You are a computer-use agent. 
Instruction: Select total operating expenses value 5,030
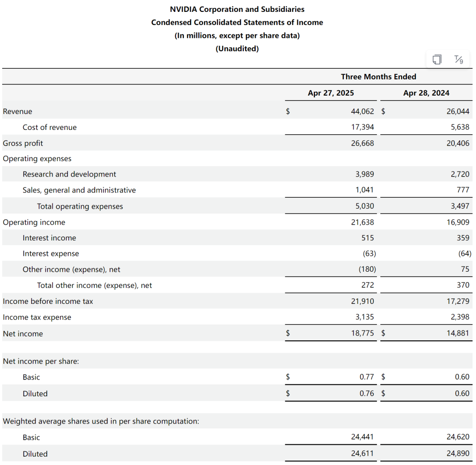pyautogui.click(x=364, y=206)
